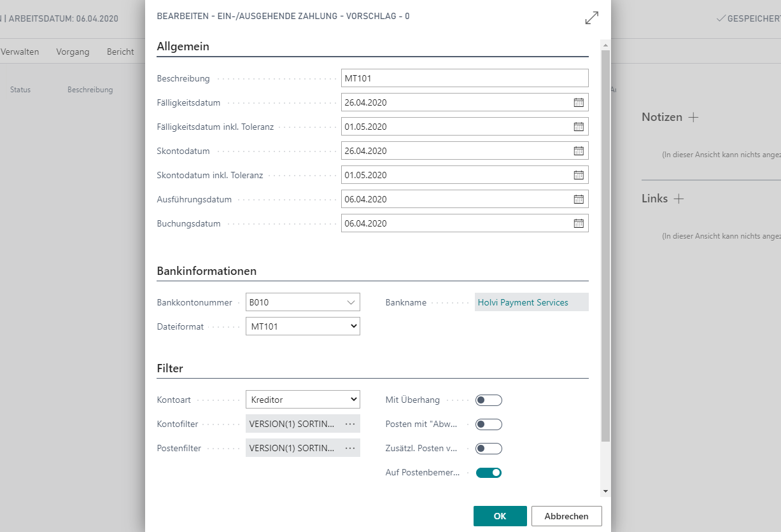The width and height of the screenshot is (781, 532).
Task: Open the Skontodatum calendar picker
Action: [x=579, y=150]
